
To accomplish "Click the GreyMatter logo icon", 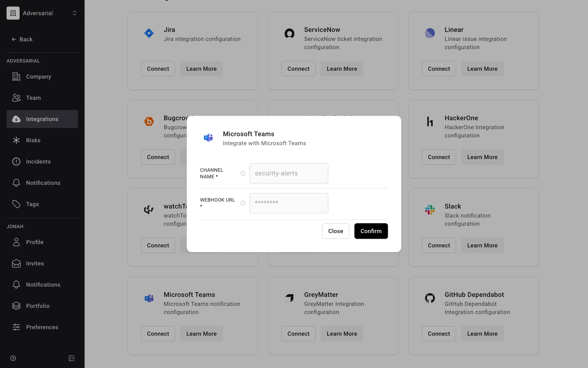I will 289,298.
